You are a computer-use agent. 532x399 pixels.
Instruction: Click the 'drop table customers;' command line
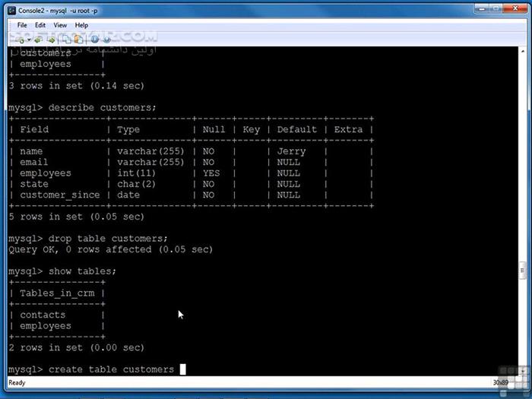[88, 239]
